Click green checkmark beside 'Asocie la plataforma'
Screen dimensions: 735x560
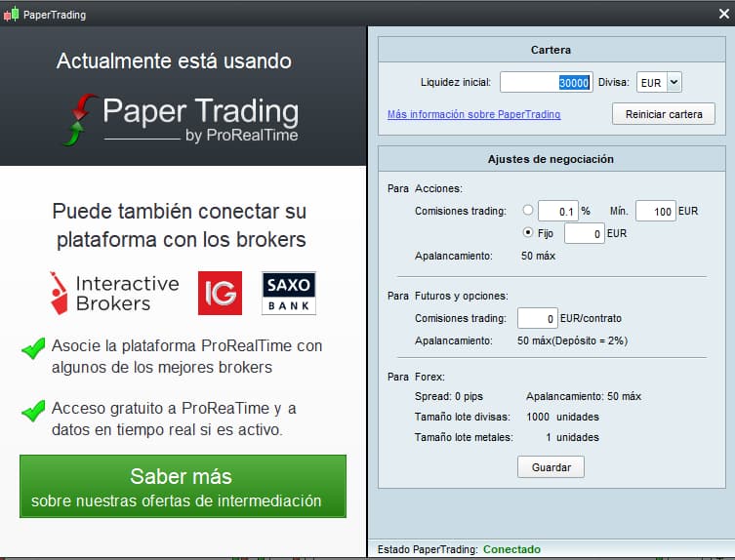coord(33,348)
